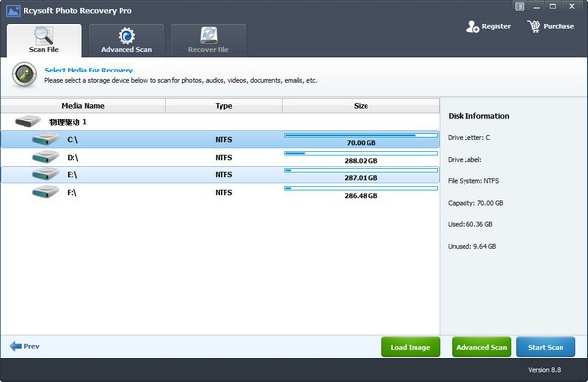Click the 70.00 GB size value
The image size is (588, 382).
(x=361, y=143)
